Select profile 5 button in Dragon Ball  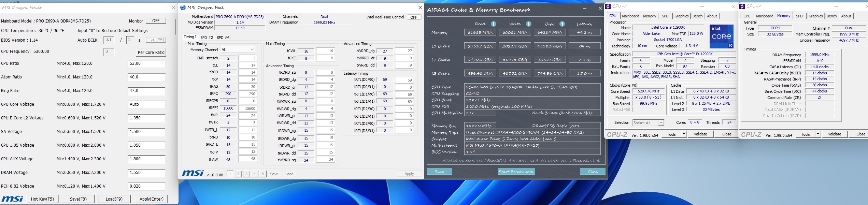pos(263,174)
